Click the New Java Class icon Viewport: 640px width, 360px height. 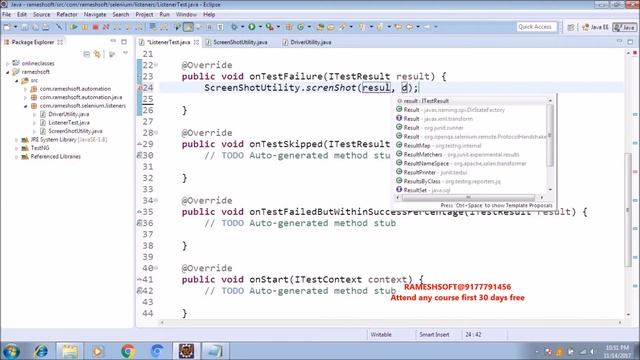300,27
